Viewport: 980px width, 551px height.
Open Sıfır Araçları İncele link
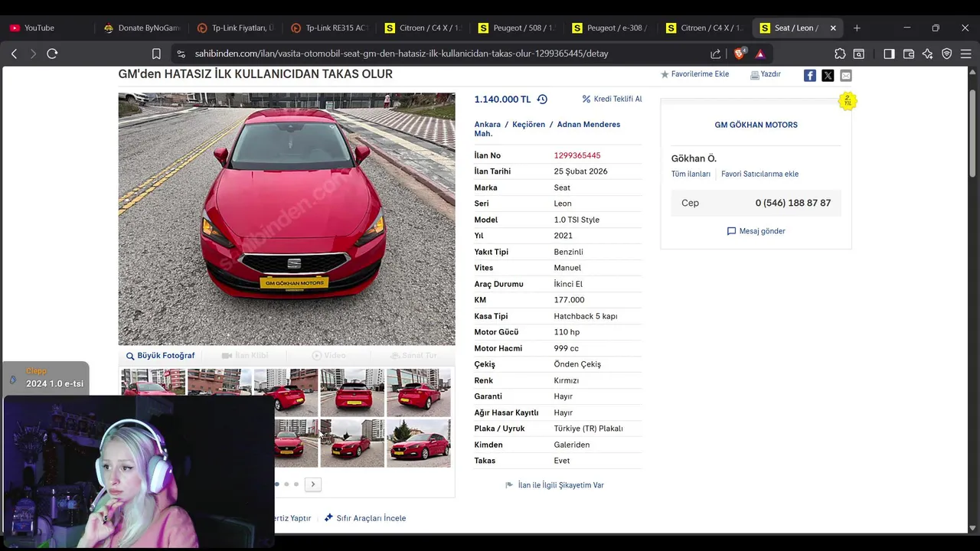coord(365,518)
